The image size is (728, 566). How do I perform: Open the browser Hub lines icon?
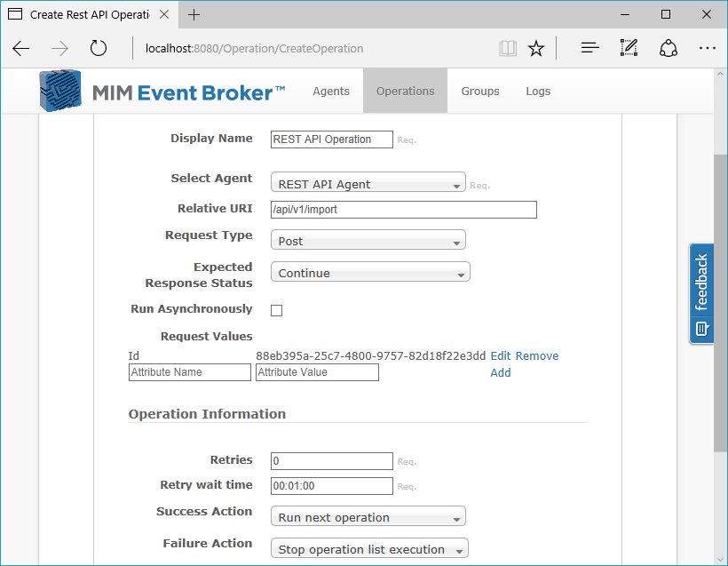[x=590, y=48]
